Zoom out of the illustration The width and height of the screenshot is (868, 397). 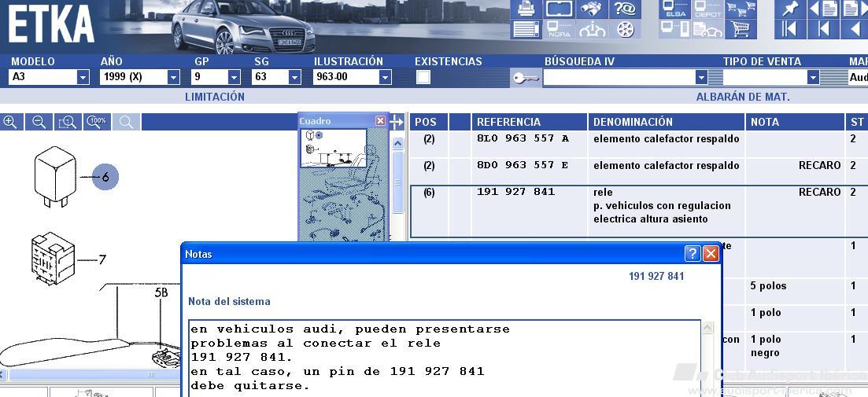pyautogui.click(x=39, y=122)
